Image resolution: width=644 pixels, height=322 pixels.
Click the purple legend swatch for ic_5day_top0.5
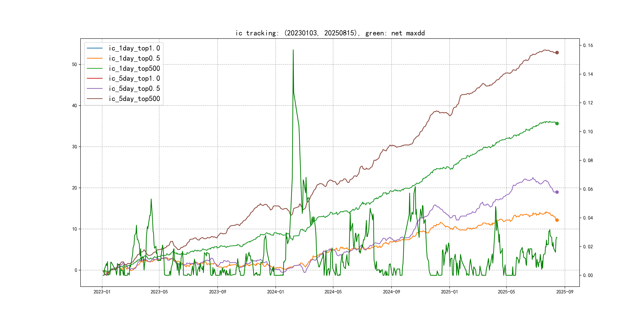coord(94,88)
